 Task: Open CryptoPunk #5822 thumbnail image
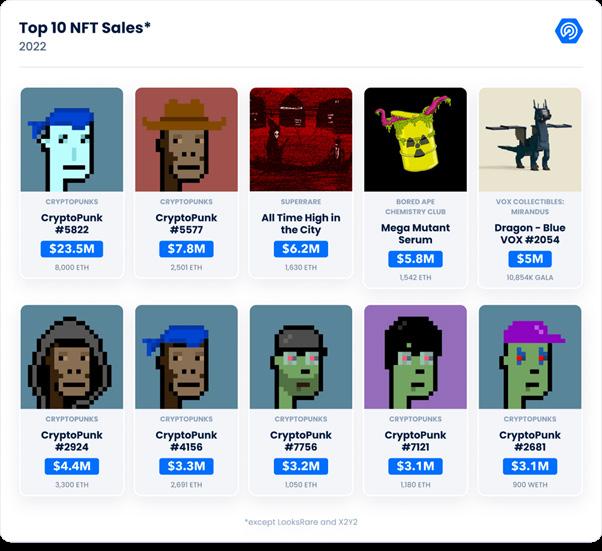point(72,139)
